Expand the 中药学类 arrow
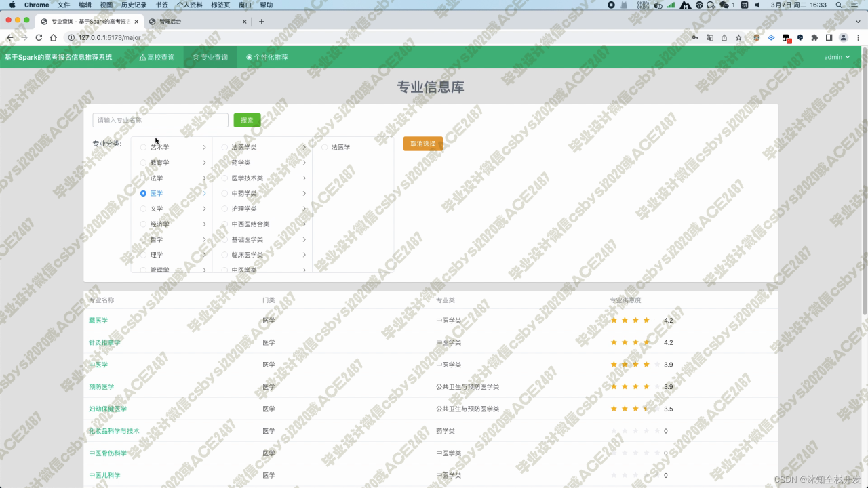The width and height of the screenshot is (868, 488). pyautogui.click(x=304, y=193)
